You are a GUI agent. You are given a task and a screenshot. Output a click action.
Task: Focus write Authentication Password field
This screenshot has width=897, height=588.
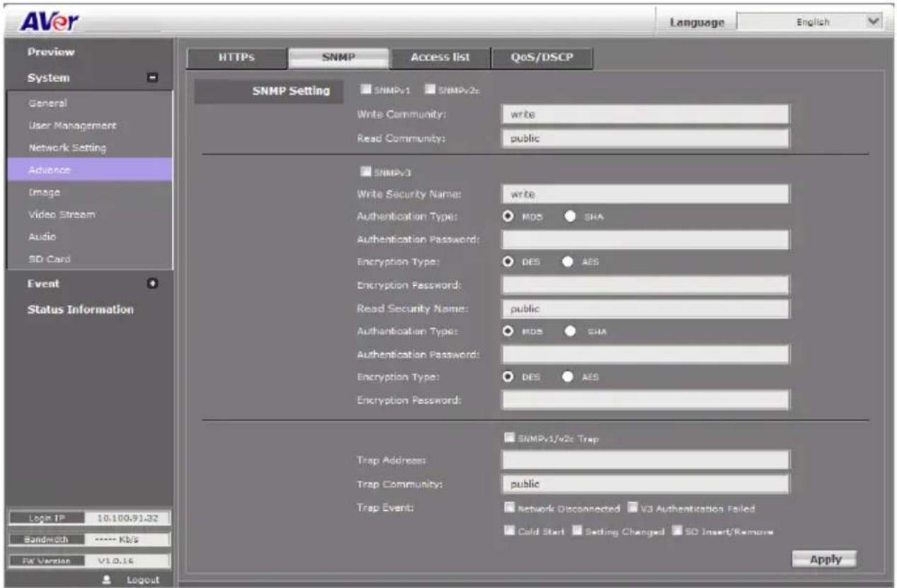tap(646, 240)
